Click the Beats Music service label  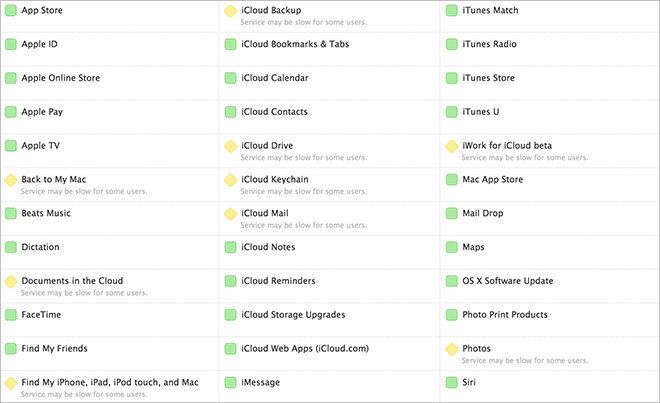[46, 213]
